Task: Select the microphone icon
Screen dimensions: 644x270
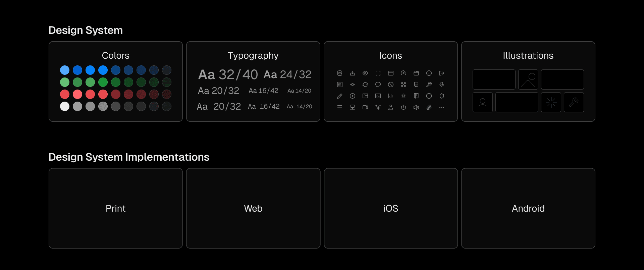Action: (x=442, y=85)
